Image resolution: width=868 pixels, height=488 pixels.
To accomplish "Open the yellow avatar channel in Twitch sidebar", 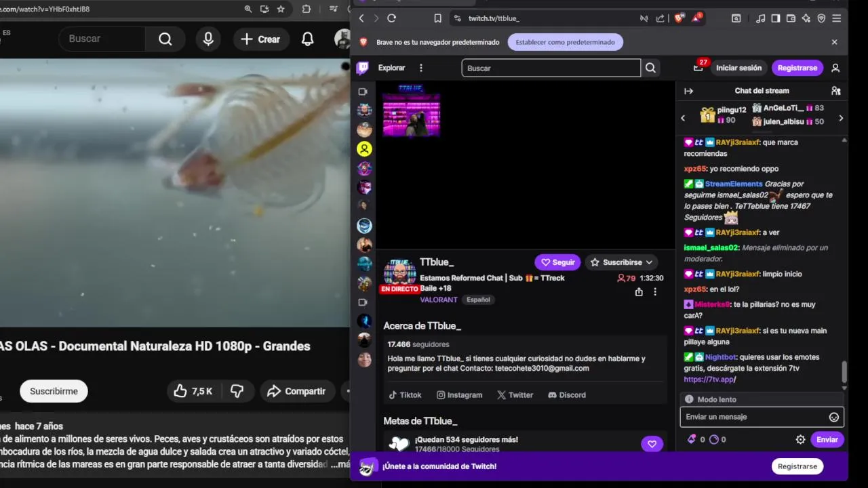I will [x=365, y=149].
